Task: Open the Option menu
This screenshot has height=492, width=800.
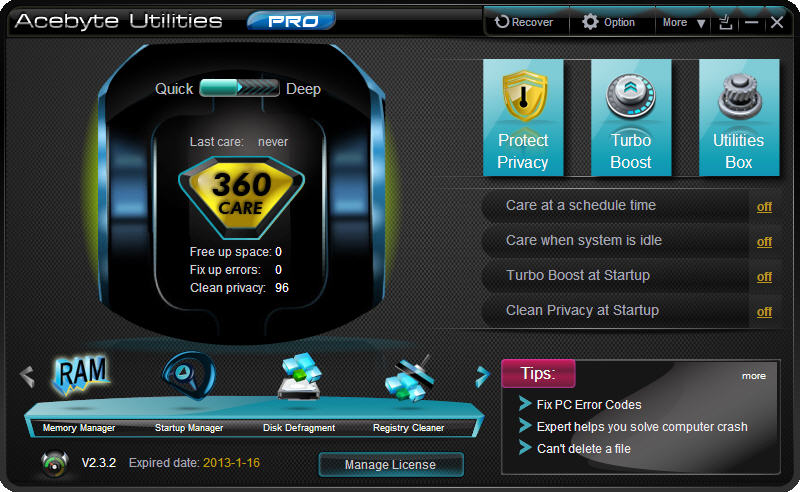Action: click(x=609, y=22)
